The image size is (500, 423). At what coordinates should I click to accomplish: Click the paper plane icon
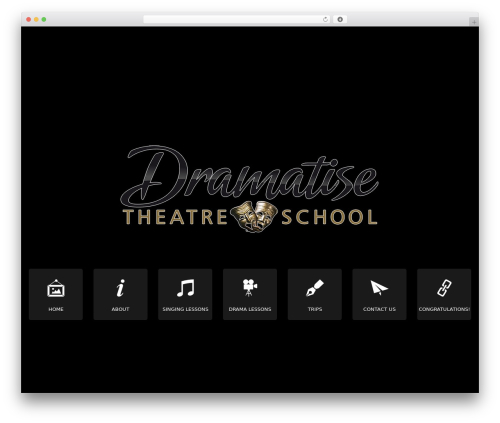(379, 288)
